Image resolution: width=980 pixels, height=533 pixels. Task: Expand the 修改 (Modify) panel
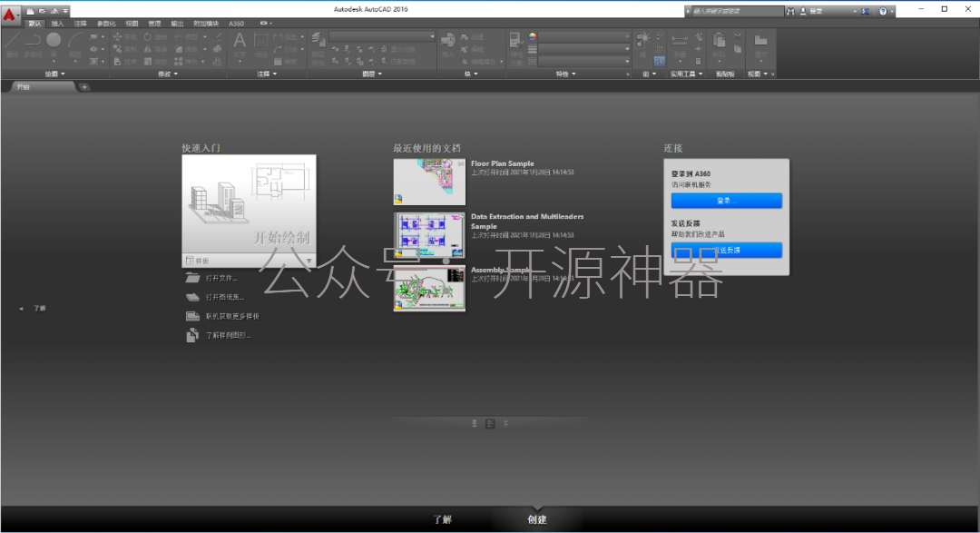pyautogui.click(x=168, y=74)
